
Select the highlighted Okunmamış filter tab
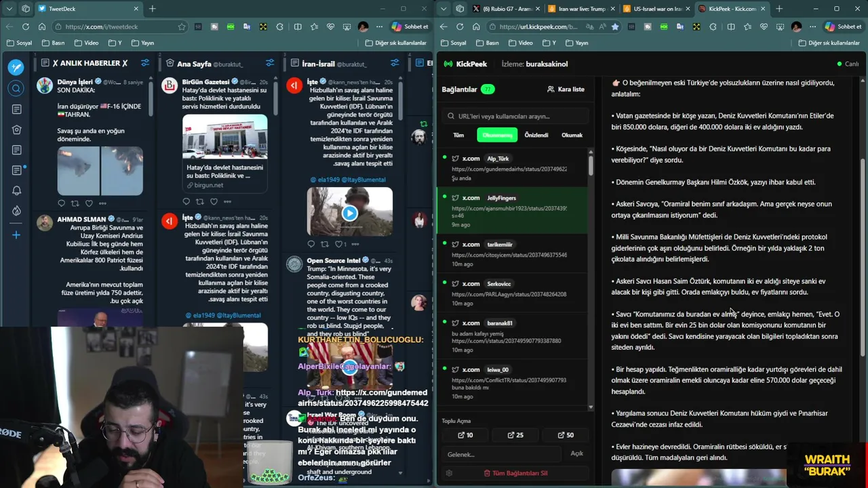497,135
